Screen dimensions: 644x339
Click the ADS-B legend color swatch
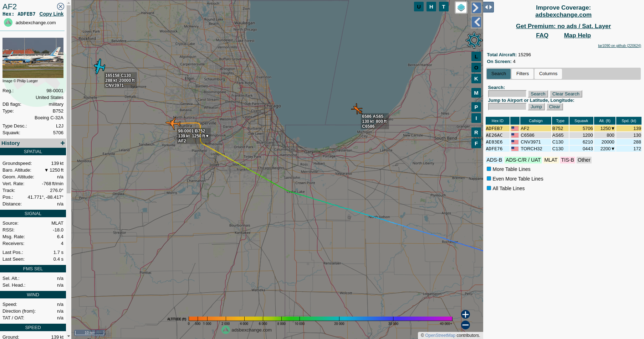coord(494,160)
